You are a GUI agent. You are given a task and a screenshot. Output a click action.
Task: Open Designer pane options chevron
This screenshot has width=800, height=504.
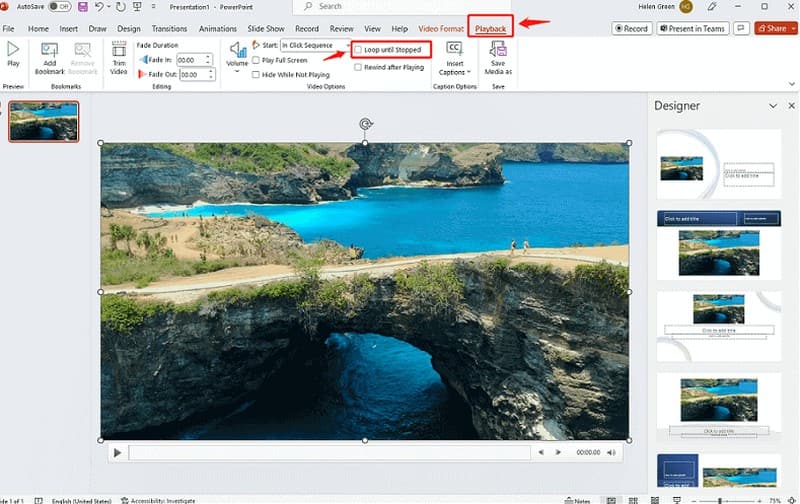pos(773,106)
